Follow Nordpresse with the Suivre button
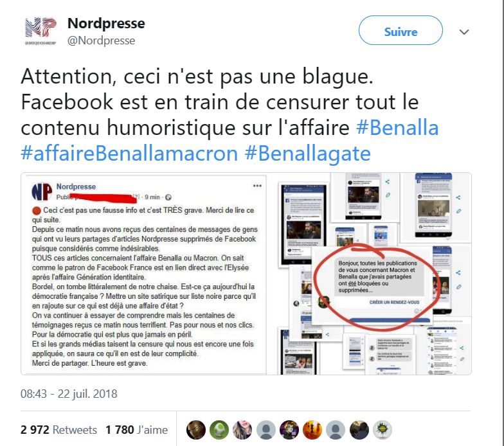504x446 pixels. point(401,31)
